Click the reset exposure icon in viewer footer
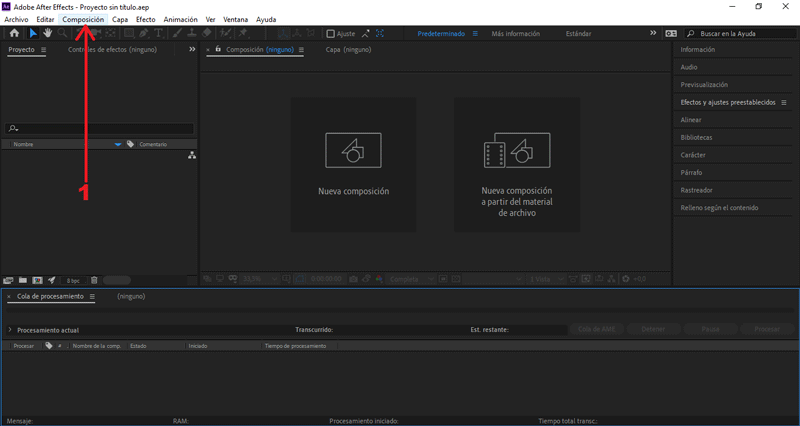The image size is (800, 426). (x=625, y=279)
